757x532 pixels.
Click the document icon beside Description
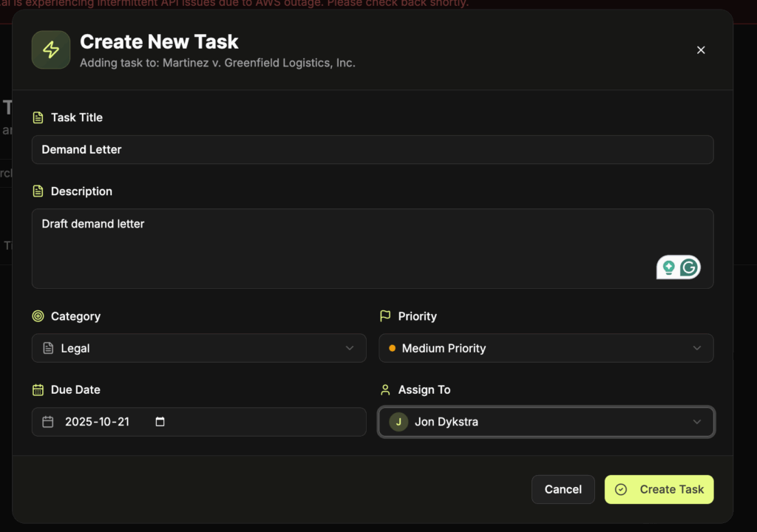point(38,191)
